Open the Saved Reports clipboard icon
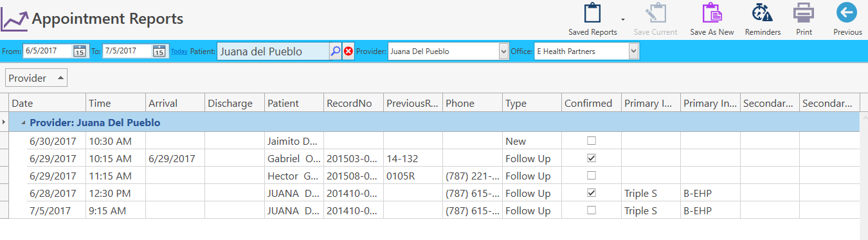This screenshot has width=868, height=240. pos(592,14)
